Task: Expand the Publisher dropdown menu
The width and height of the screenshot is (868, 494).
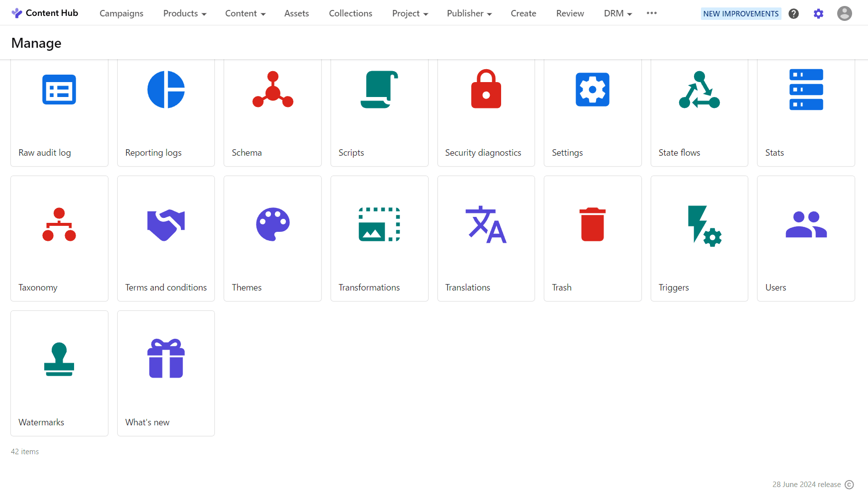Action: [469, 13]
